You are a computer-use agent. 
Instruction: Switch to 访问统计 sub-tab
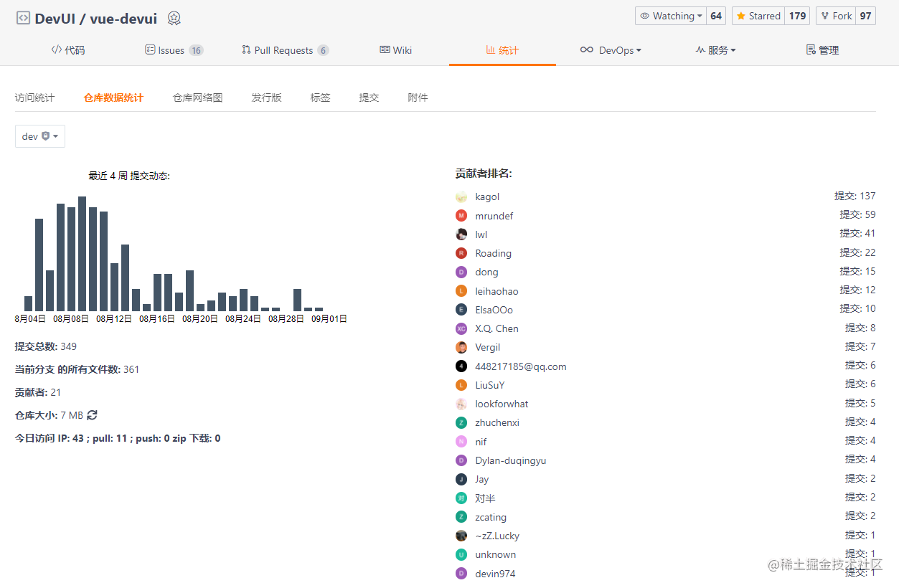(34, 98)
